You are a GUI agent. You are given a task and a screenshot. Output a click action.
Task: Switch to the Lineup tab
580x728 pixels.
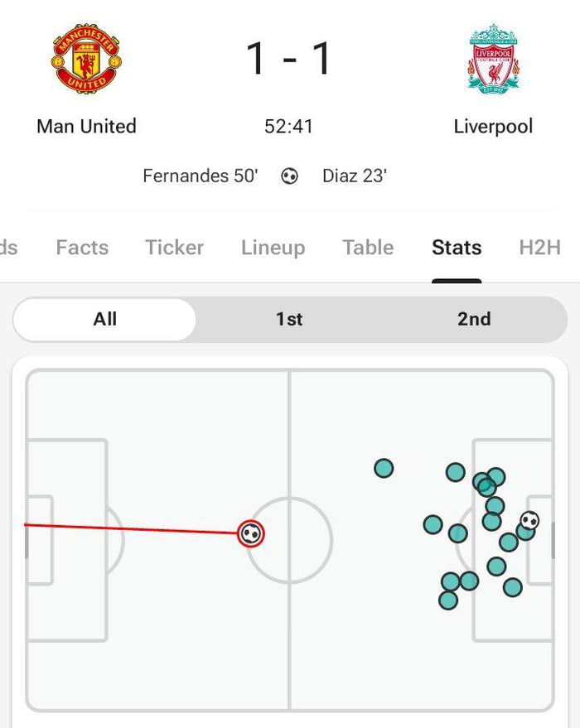pos(273,247)
